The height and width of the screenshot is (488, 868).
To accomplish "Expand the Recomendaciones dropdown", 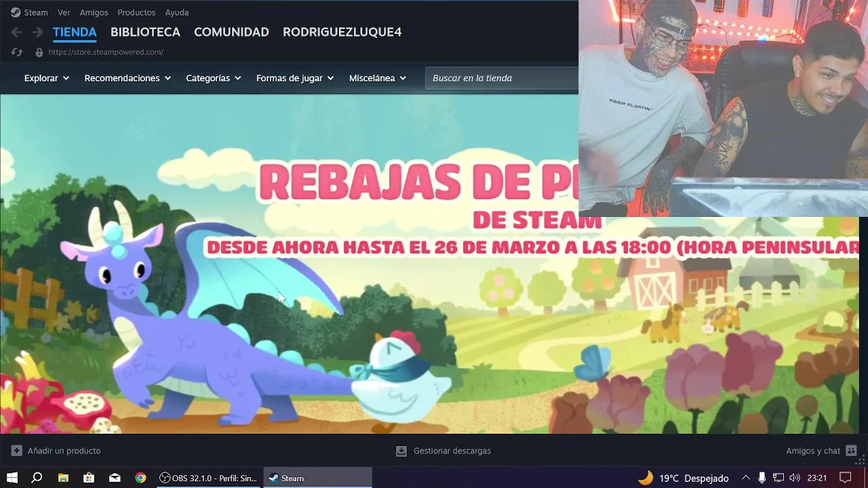I will [x=127, y=78].
